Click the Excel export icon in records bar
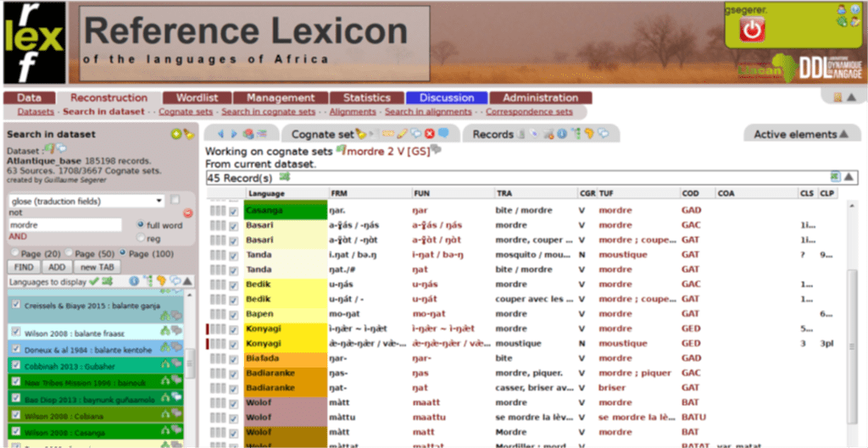 pyautogui.click(x=835, y=177)
